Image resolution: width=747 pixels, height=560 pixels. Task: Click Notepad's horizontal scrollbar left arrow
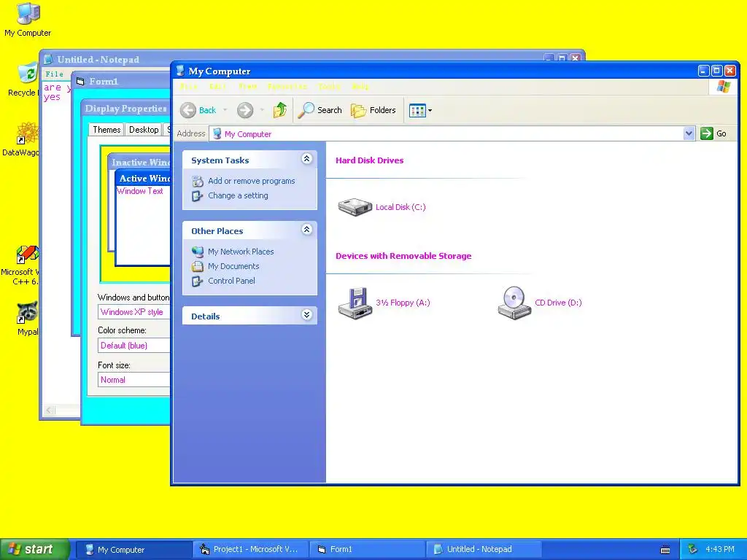pos(49,410)
